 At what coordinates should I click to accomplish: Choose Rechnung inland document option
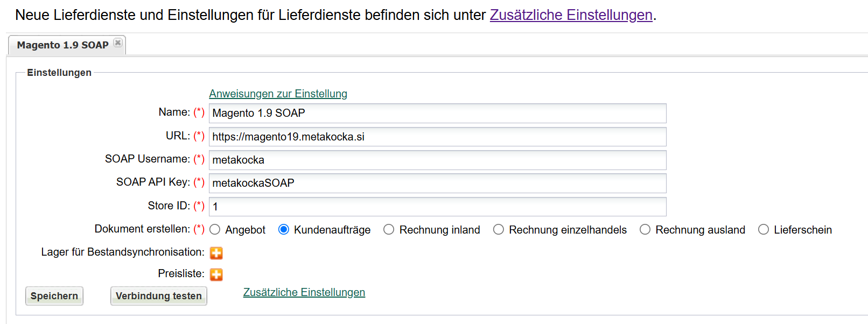(x=389, y=230)
